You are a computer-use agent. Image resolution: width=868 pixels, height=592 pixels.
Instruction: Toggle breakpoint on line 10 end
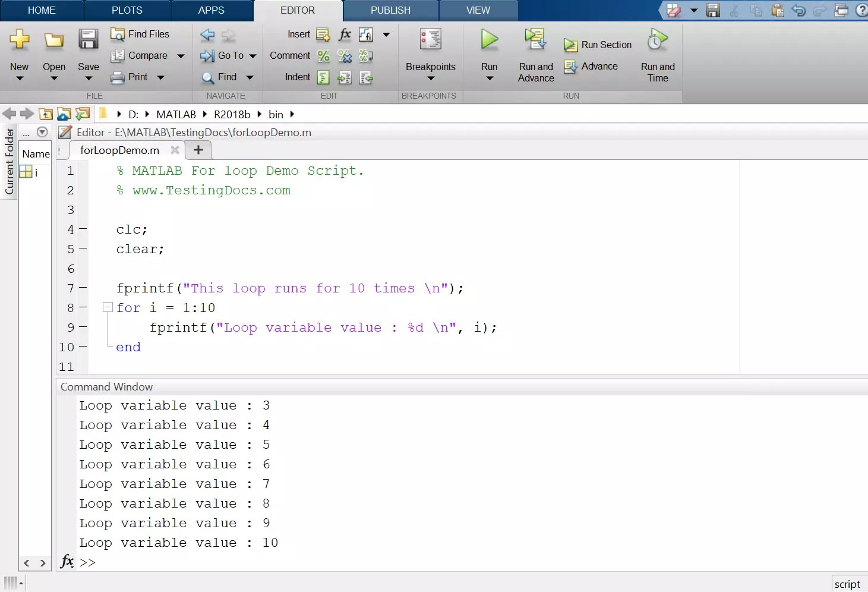pos(83,347)
